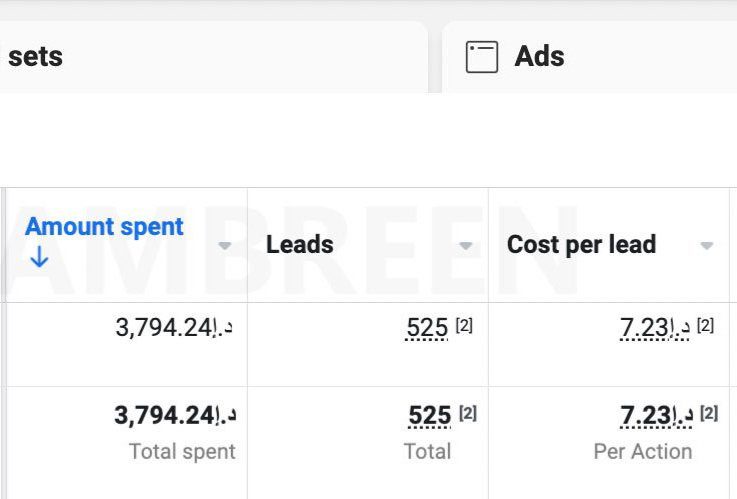Click the Ads tab window icon

[482, 57]
